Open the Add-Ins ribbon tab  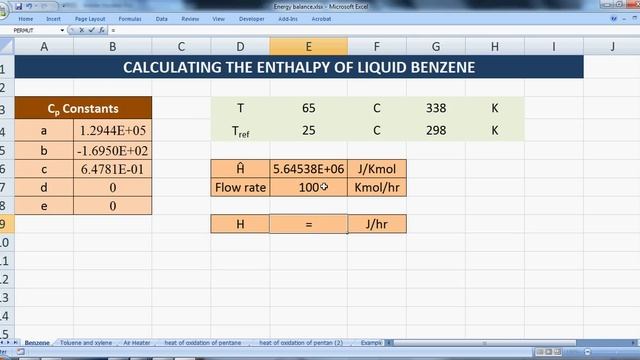(x=288, y=19)
